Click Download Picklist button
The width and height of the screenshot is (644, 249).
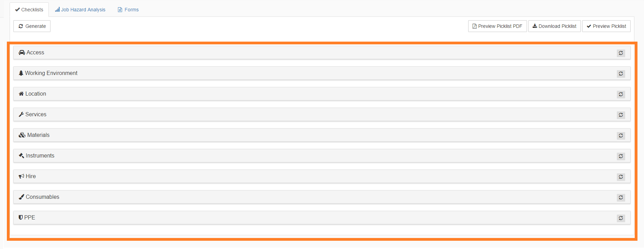point(554,26)
